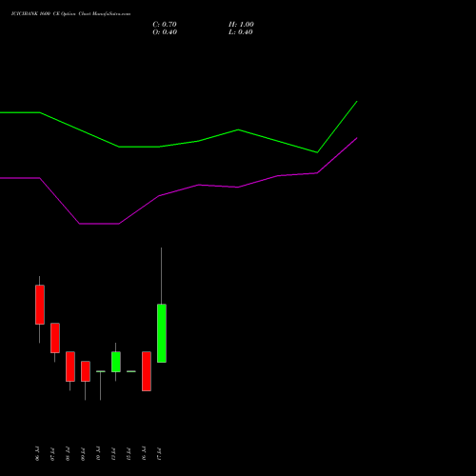Click the tallest green candlestick

tap(162, 333)
